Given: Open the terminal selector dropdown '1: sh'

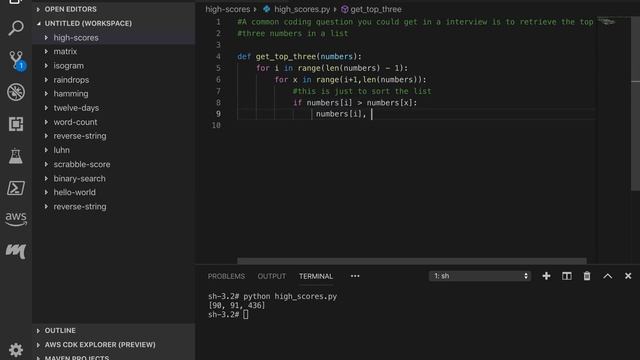Looking at the screenshot, I should click(x=480, y=276).
